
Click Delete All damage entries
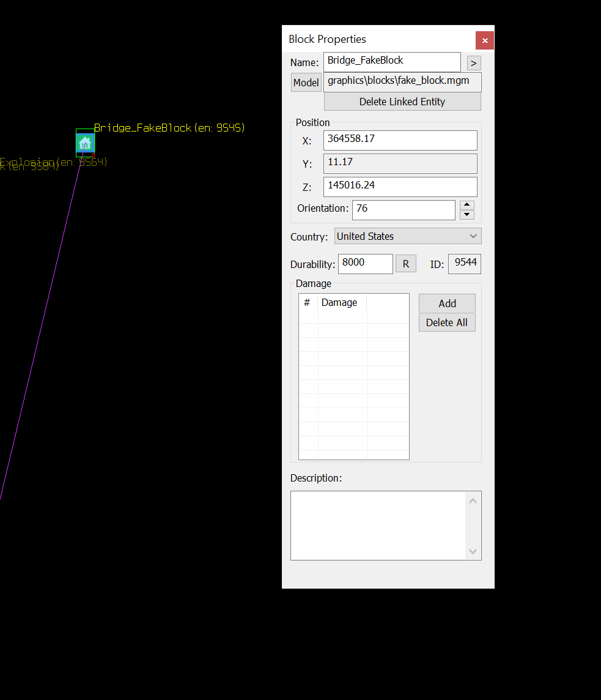447,322
